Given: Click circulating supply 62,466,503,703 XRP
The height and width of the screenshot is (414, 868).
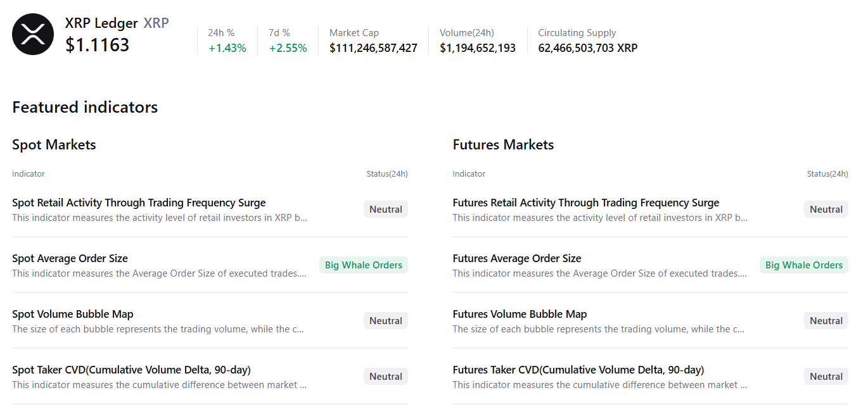Looking at the screenshot, I should coord(588,48).
